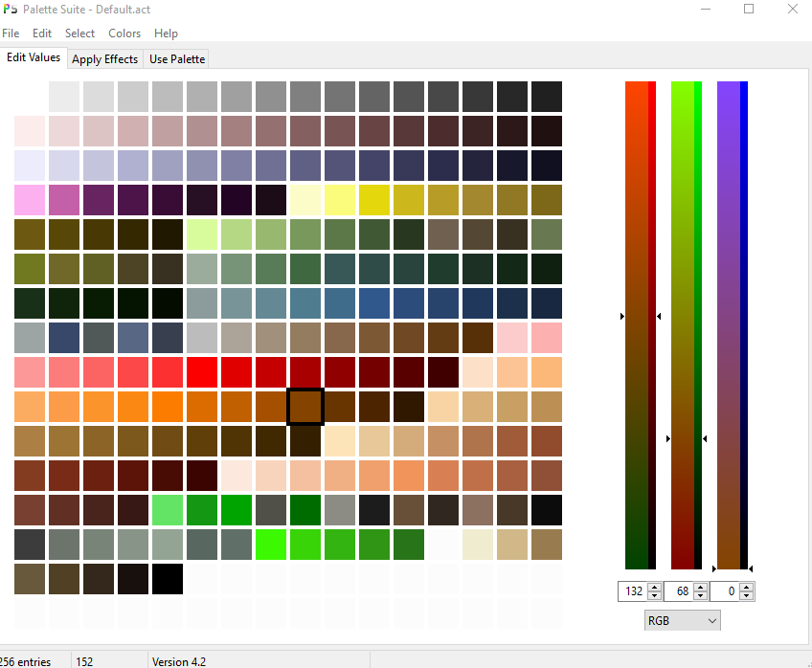This screenshot has width=812, height=668.
Task: Open the Edit menu
Action: (42, 33)
